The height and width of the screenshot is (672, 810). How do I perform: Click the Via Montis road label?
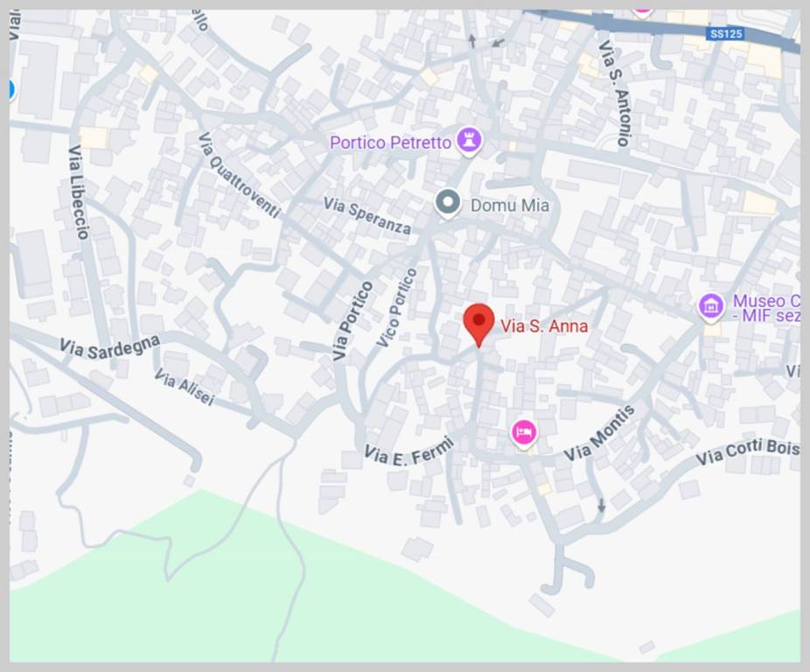coord(599,433)
